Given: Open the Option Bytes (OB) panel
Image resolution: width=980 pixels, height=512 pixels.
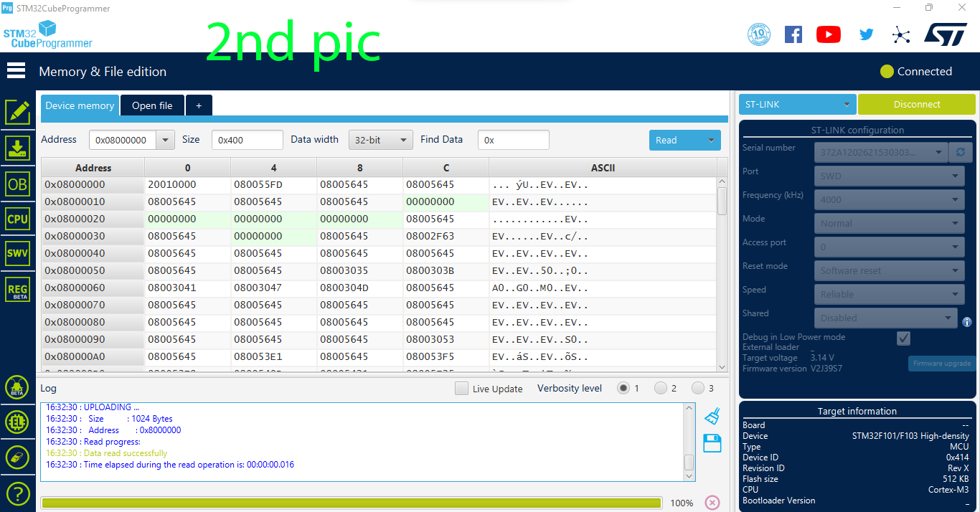Looking at the screenshot, I should point(18,184).
